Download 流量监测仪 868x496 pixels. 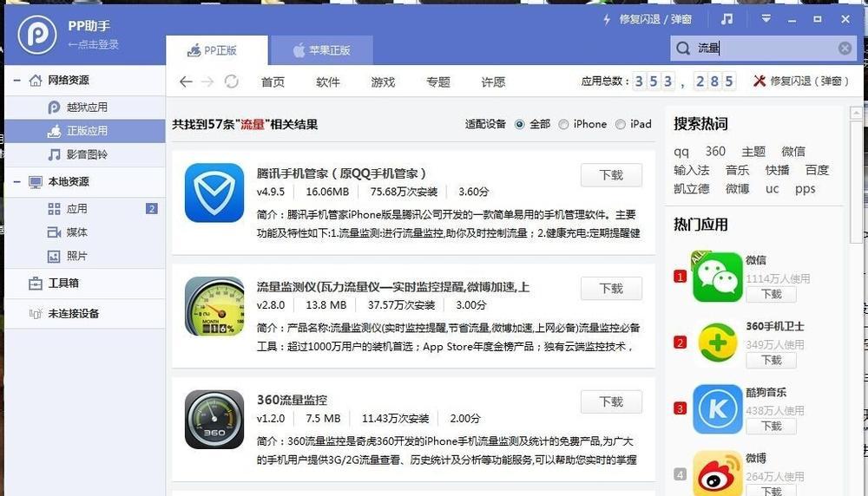click(x=611, y=289)
